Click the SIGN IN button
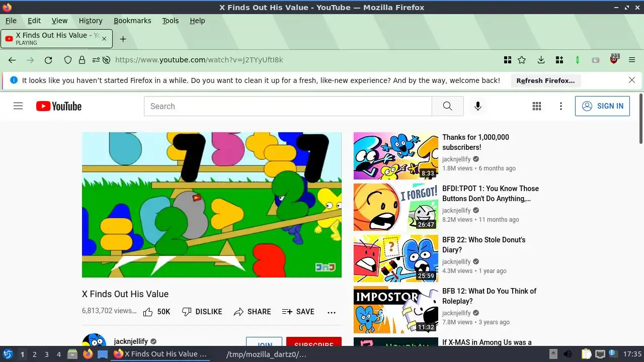The width and height of the screenshot is (644, 362). coord(602,106)
